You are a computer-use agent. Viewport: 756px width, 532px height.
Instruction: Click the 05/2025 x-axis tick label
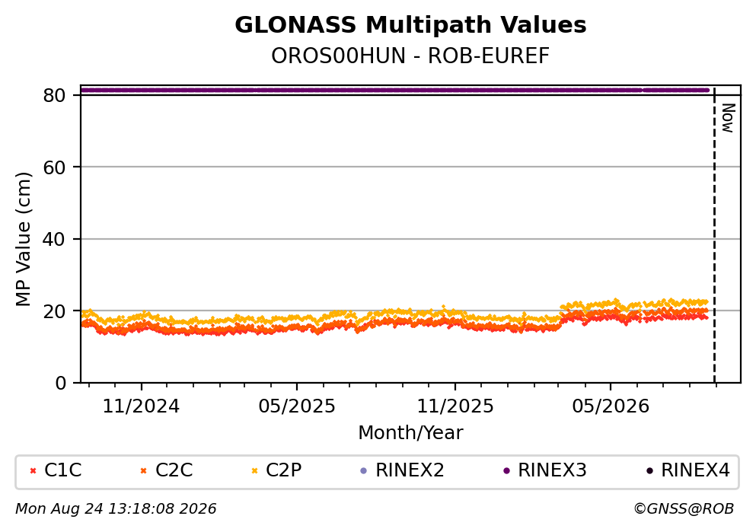click(x=296, y=406)
